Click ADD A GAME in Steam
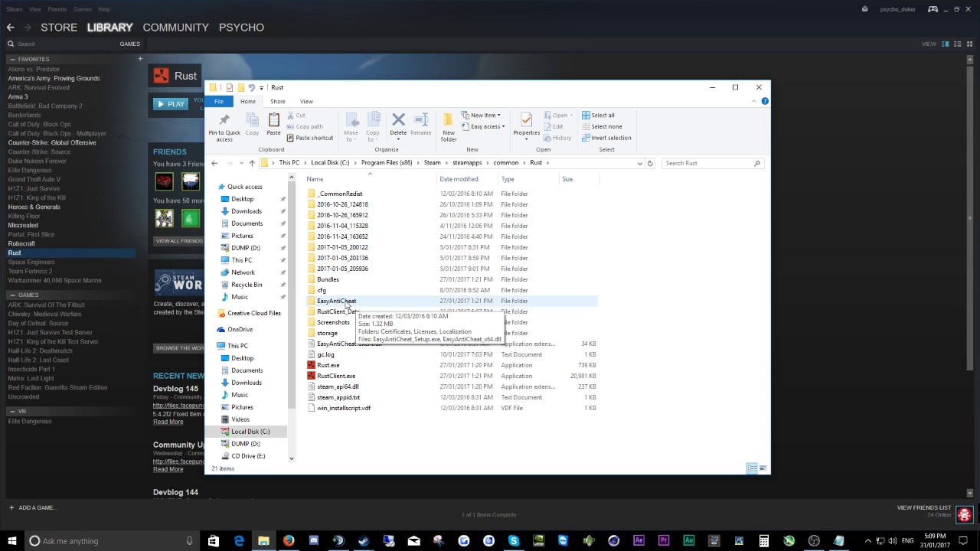The image size is (980, 551). (32, 507)
